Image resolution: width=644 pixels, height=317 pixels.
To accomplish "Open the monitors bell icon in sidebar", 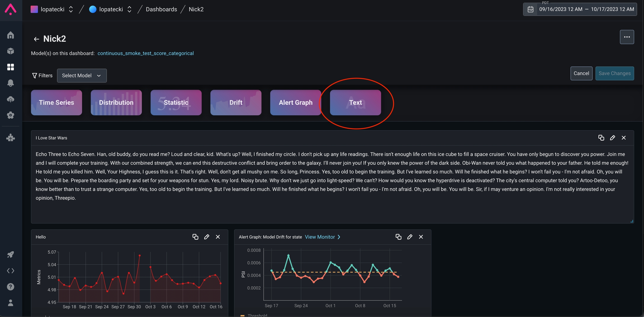I will 11,83.
